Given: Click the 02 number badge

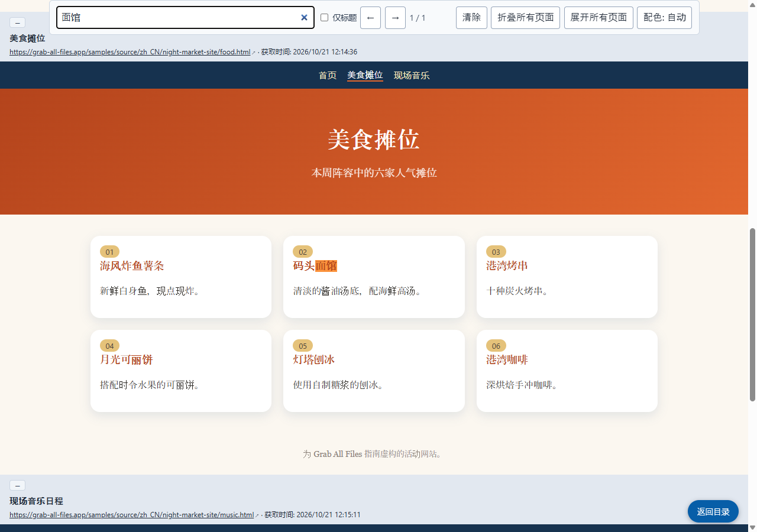Looking at the screenshot, I should click(x=303, y=252).
